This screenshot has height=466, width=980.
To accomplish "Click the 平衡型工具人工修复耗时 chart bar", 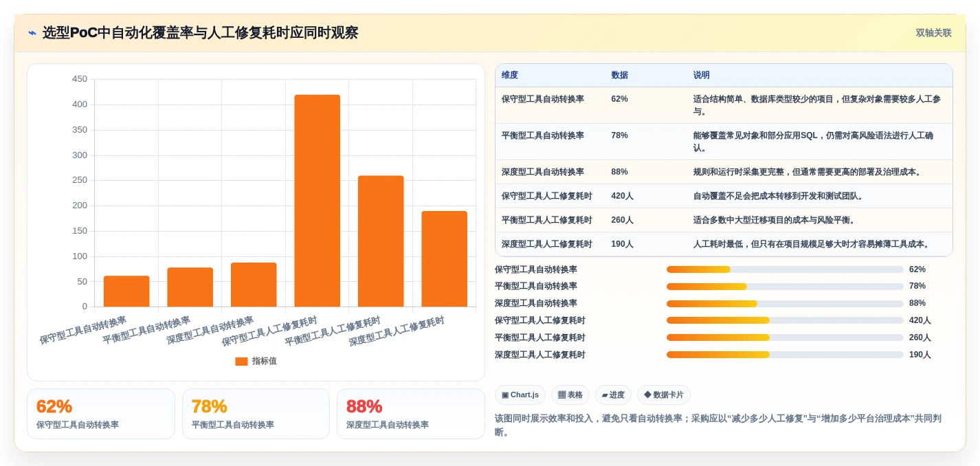I will pyautogui.click(x=381, y=241).
